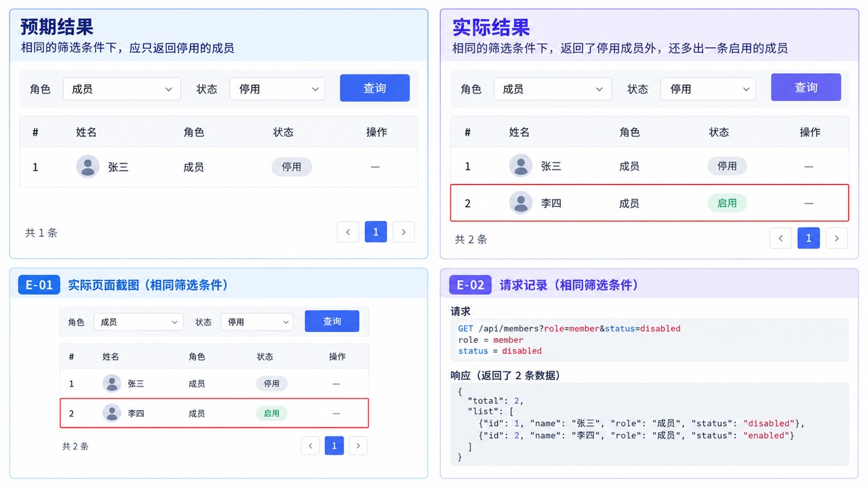
Task: Go to previous page in 预期结果 pagination
Action: click(x=348, y=232)
